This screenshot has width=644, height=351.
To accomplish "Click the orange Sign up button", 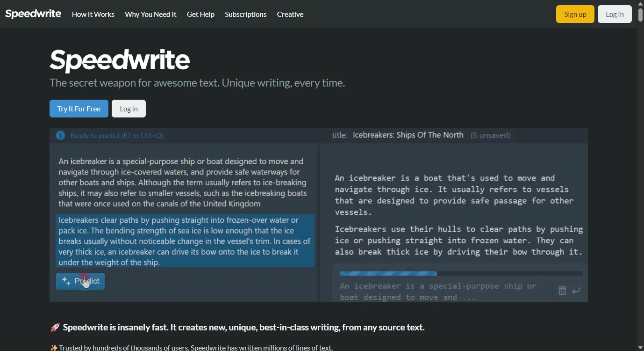I will tap(575, 14).
